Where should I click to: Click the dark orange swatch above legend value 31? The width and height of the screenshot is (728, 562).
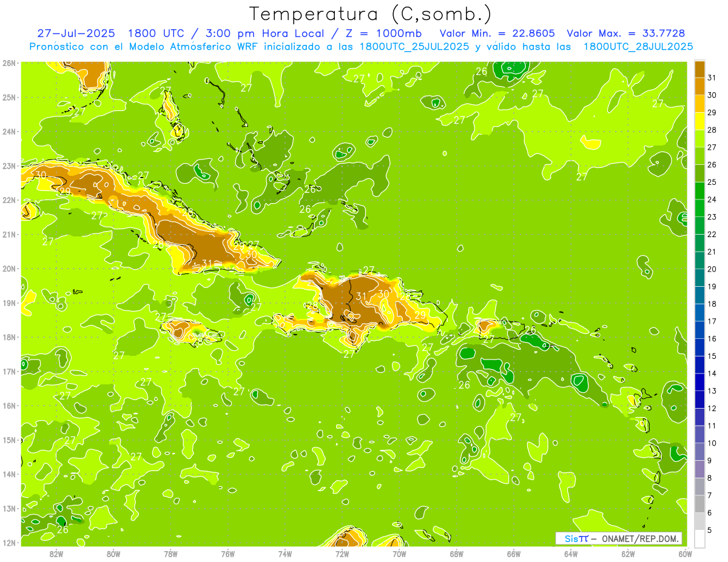(699, 69)
